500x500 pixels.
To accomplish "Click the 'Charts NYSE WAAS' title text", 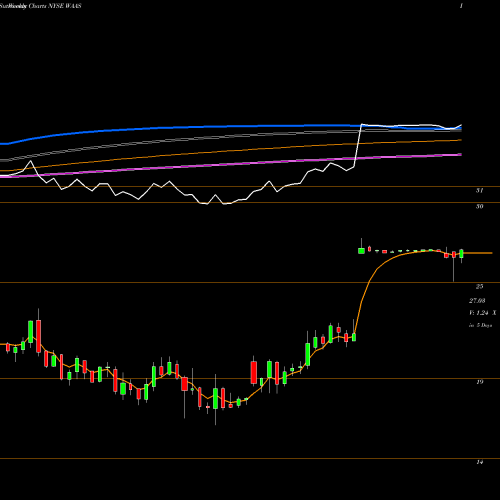I will coord(55,6).
